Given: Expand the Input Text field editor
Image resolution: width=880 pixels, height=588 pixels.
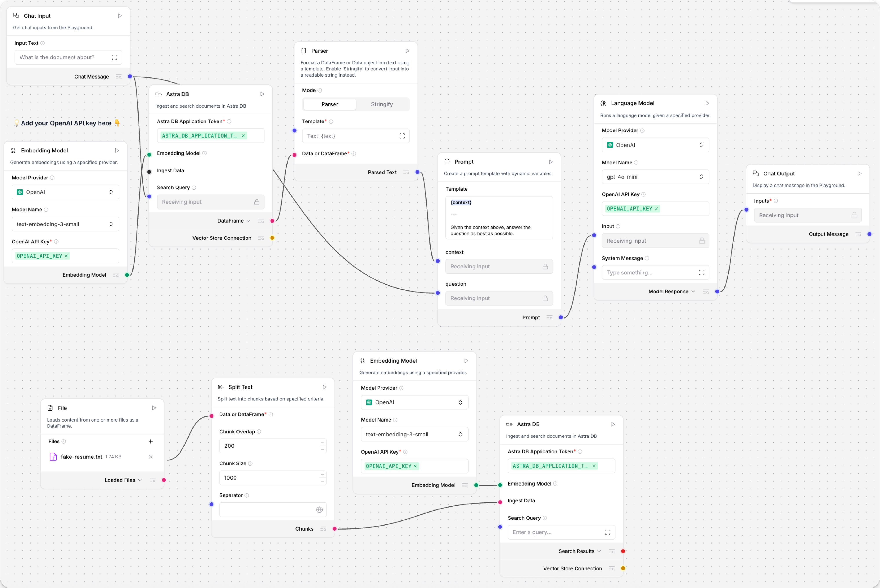Looking at the screenshot, I should (x=114, y=57).
